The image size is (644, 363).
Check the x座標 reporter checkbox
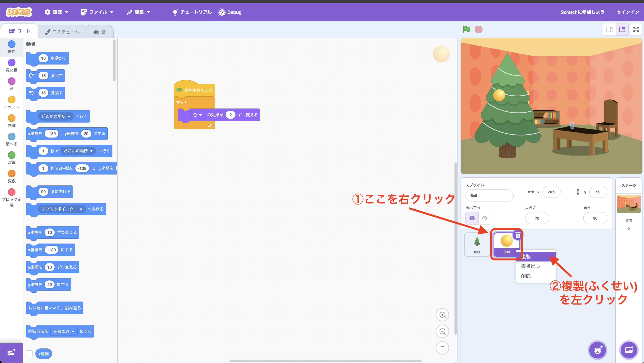click(x=29, y=354)
